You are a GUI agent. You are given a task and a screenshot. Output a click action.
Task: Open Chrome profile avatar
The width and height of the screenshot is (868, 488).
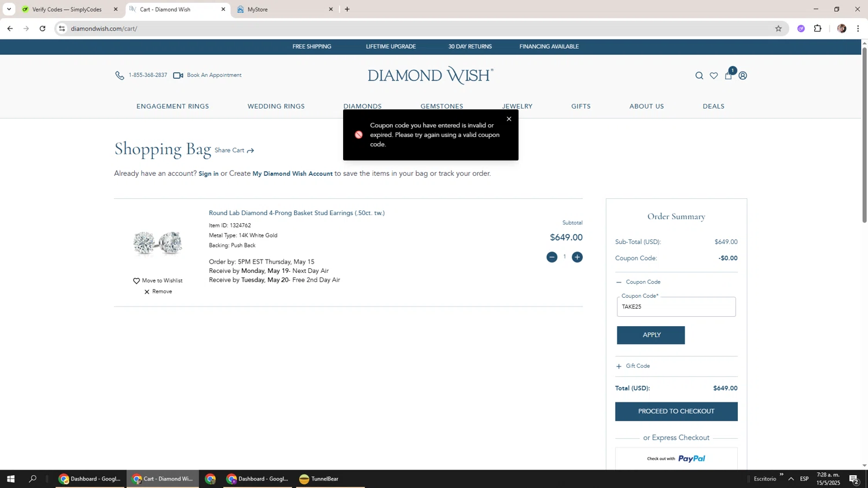[x=842, y=28]
